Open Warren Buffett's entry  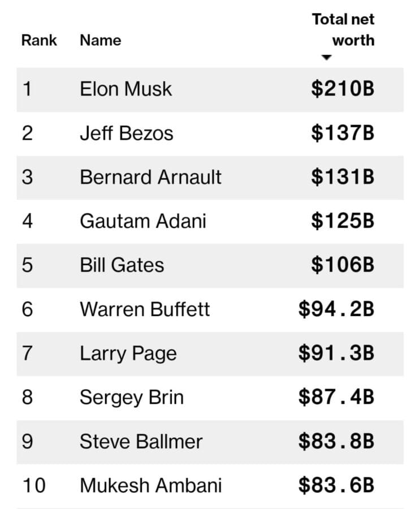[145, 309]
